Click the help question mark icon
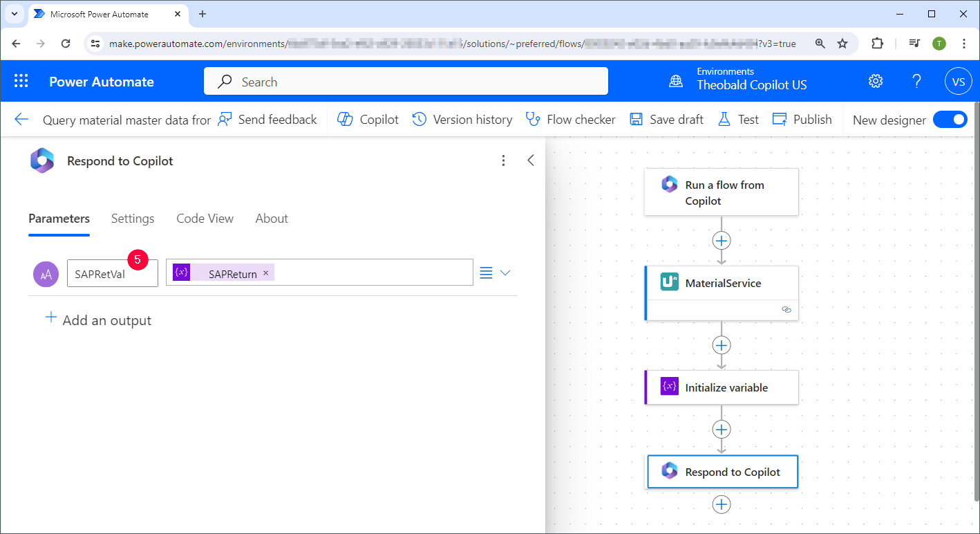980x534 pixels. (x=917, y=82)
